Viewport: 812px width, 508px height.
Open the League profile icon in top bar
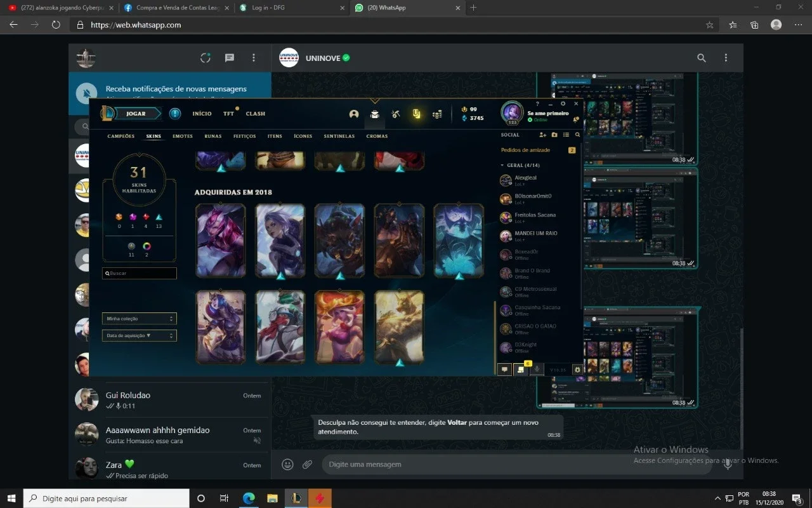click(354, 114)
